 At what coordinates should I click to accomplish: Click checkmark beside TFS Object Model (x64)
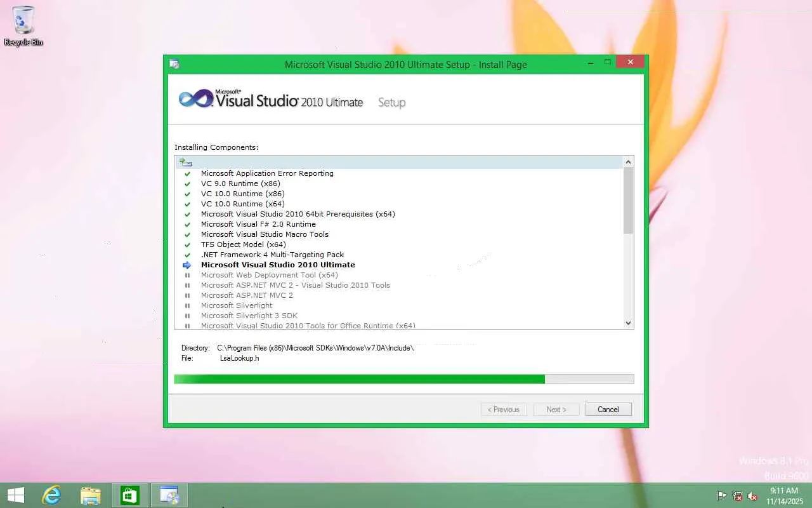pos(187,244)
